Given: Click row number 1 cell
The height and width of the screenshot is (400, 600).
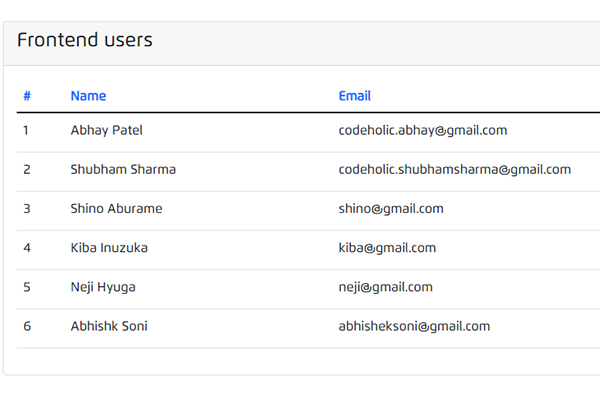Looking at the screenshot, I should tap(26, 131).
